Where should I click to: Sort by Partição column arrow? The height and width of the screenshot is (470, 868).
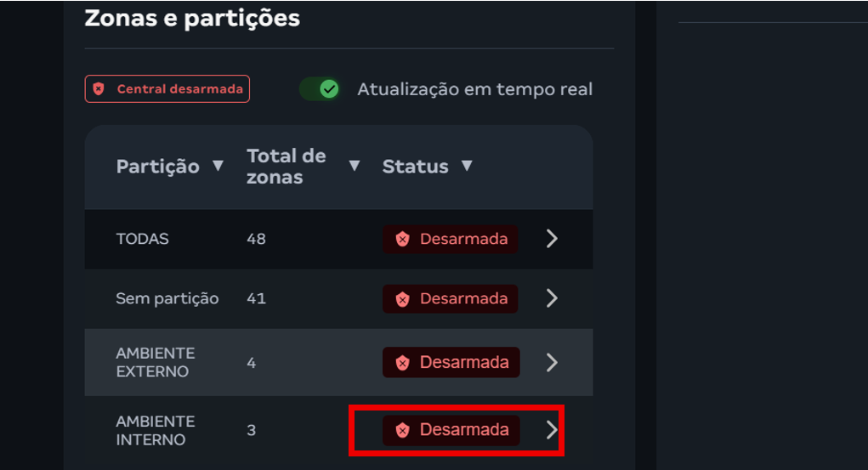(x=218, y=166)
